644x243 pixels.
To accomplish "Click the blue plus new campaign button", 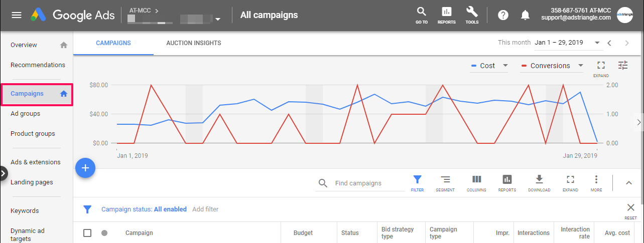I will (x=85, y=168).
